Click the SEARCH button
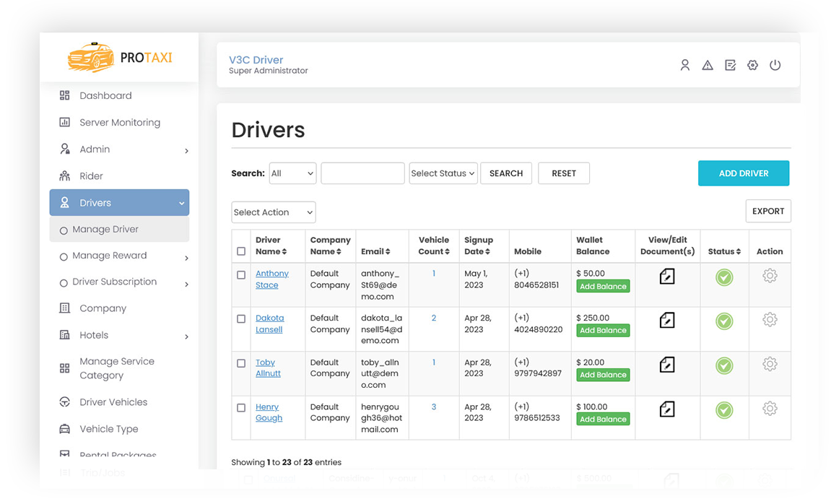 (506, 173)
